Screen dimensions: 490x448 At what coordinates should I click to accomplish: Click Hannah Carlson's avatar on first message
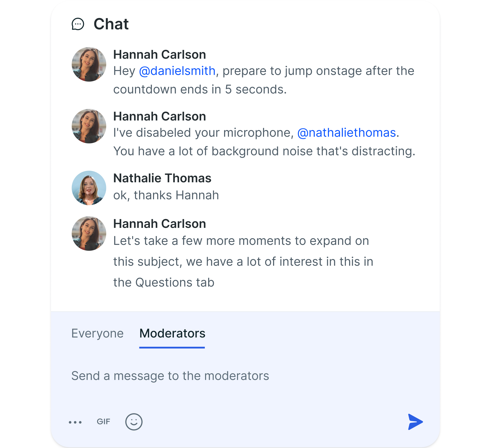point(89,64)
